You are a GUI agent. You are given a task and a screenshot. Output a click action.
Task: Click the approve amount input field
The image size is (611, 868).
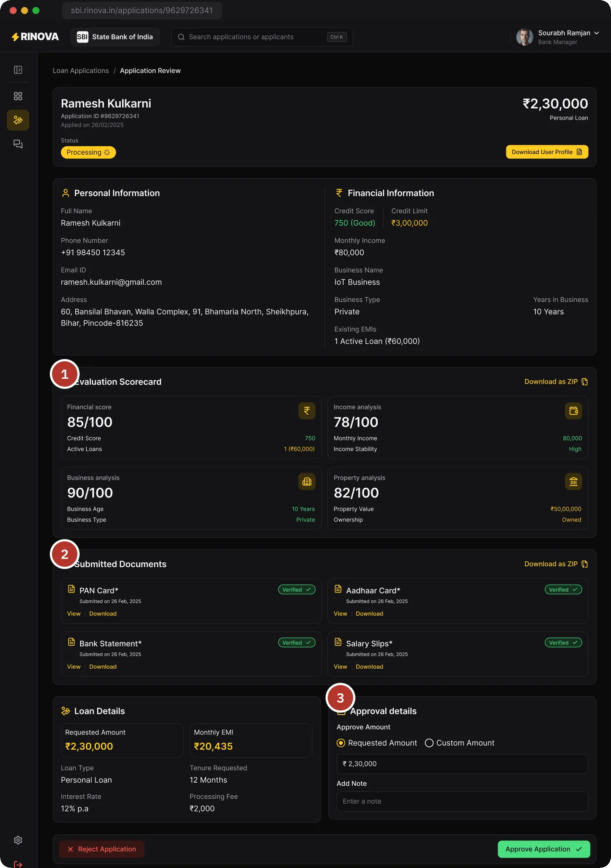462,764
